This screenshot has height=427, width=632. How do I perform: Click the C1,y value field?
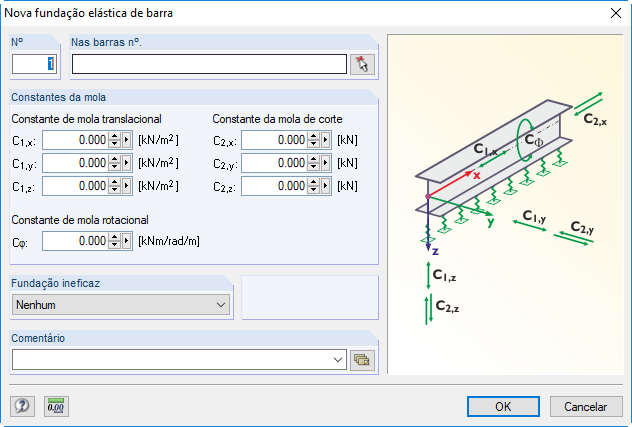(x=75, y=163)
